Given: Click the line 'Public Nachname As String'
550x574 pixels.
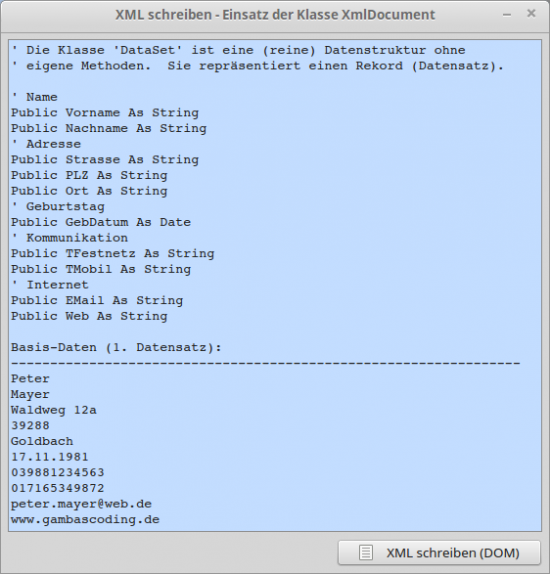Looking at the screenshot, I should point(109,128).
